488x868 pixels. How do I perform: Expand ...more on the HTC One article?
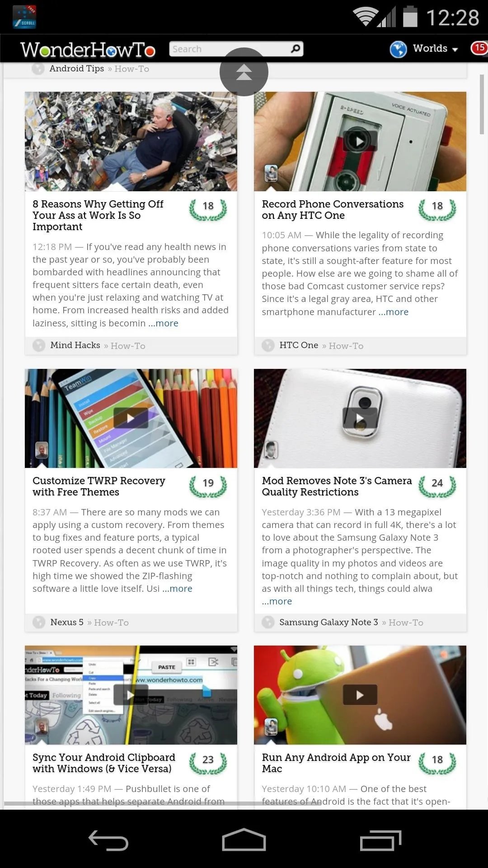(394, 312)
